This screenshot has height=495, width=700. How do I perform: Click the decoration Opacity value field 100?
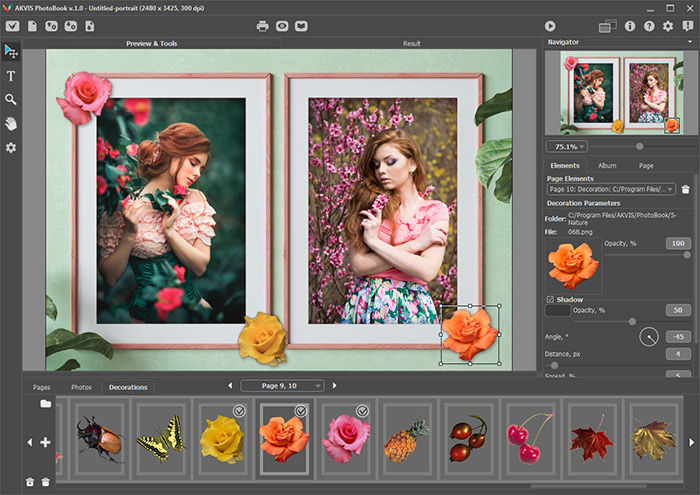pos(678,243)
